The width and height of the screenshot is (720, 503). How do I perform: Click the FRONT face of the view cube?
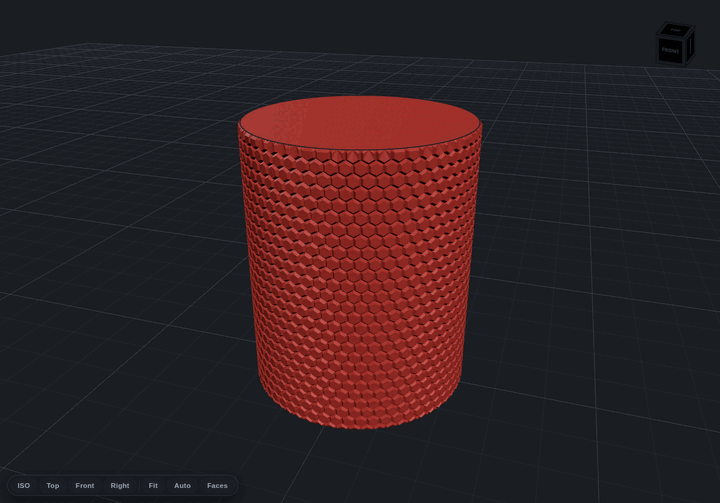click(x=670, y=51)
